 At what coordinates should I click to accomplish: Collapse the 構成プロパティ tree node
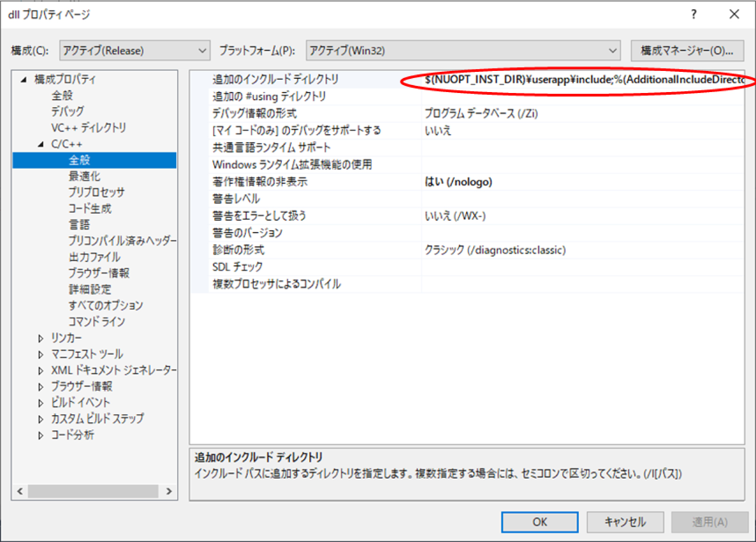click(x=23, y=80)
